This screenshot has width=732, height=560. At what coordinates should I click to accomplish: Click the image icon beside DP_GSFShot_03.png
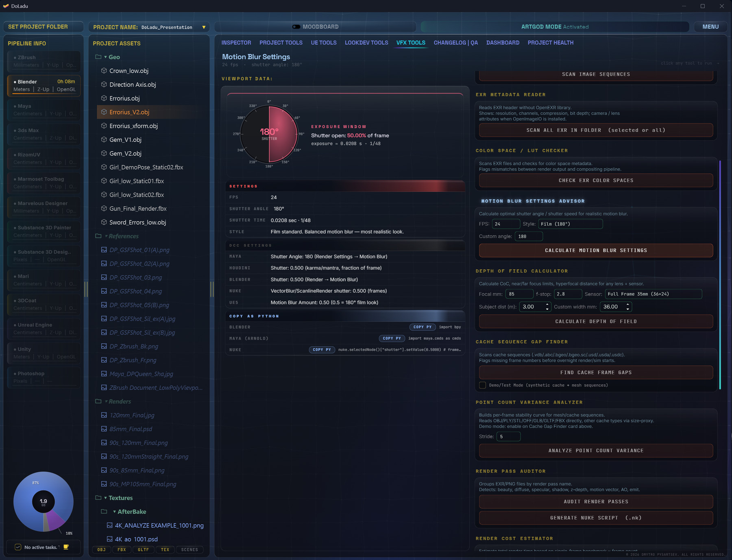click(104, 277)
